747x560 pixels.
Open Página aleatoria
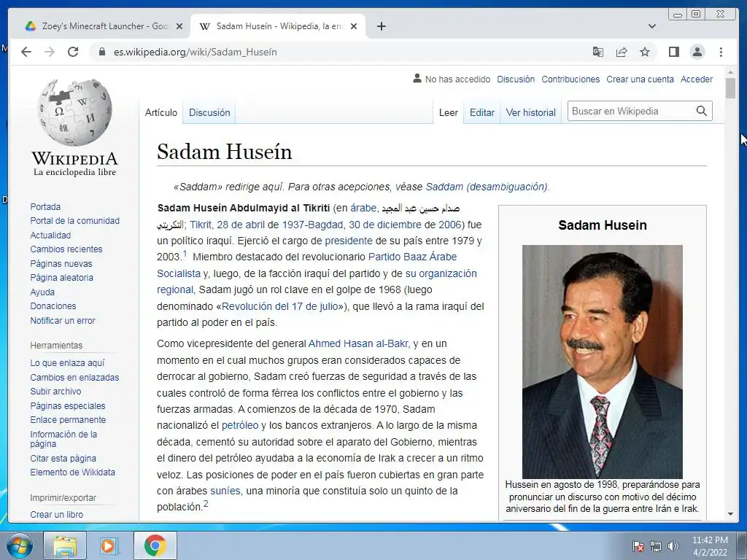[61, 277]
